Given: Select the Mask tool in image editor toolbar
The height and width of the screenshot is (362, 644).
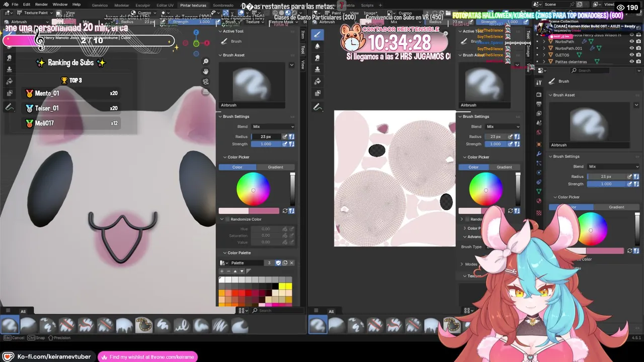Looking at the screenshot, I should (317, 94).
